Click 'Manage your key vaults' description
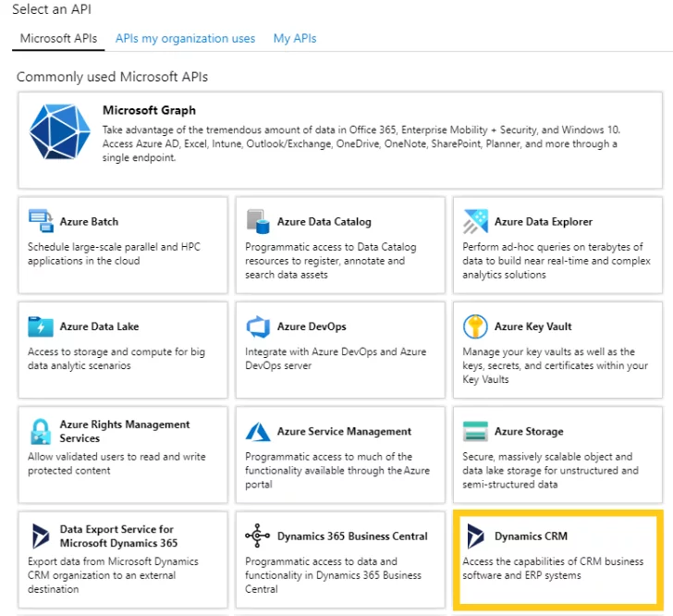673x616 pixels. click(555, 365)
